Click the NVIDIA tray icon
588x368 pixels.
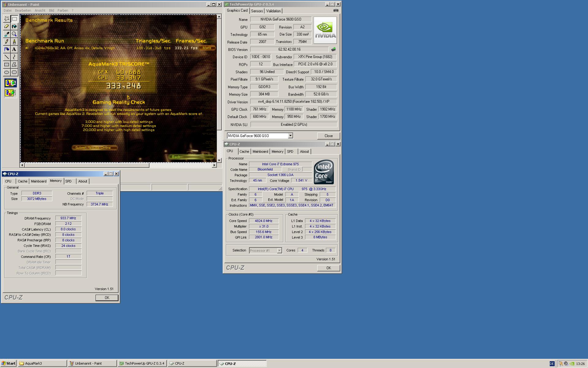click(571, 364)
